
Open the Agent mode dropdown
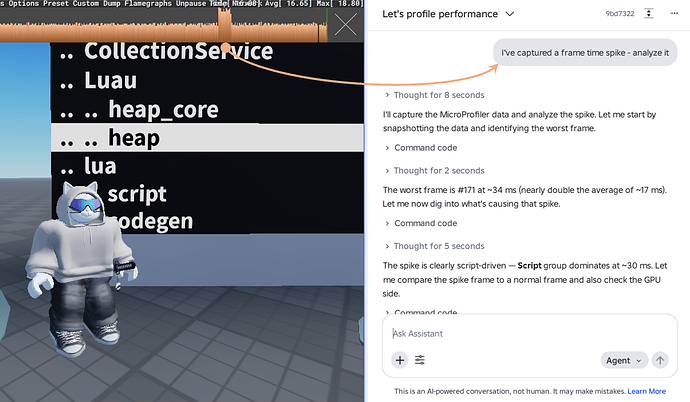pyautogui.click(x=624, y=360)
